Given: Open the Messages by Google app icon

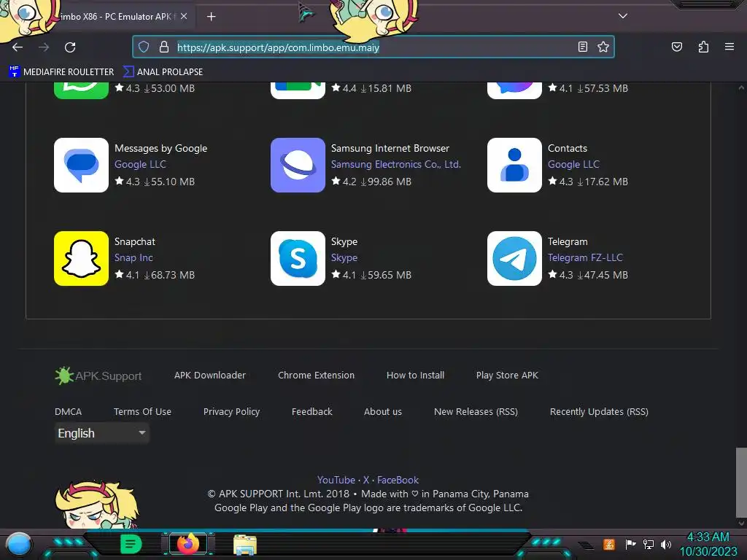Looking at the screenshot, I should (x=81, y=166).
